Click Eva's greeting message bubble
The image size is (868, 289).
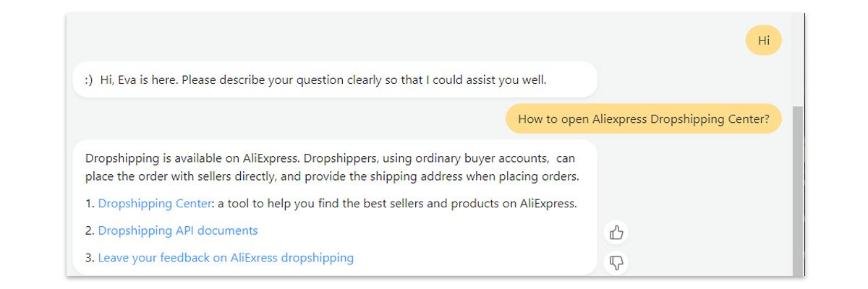point(335,79)
